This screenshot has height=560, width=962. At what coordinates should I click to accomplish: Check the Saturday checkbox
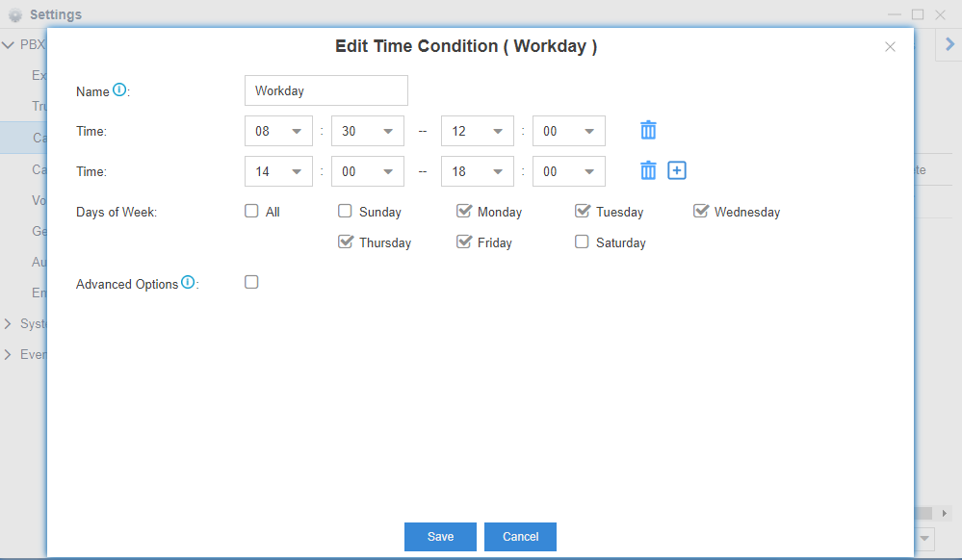tap(582, 242)
